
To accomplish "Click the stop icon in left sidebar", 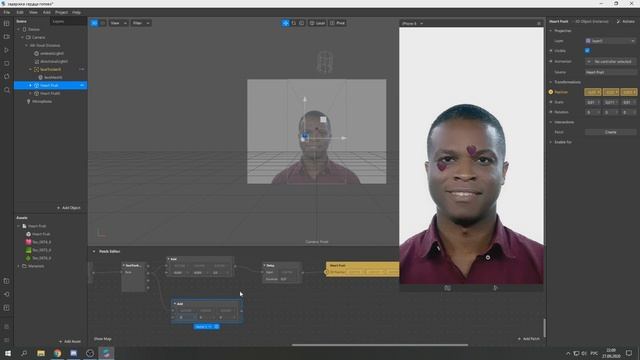I will point(7,63).
